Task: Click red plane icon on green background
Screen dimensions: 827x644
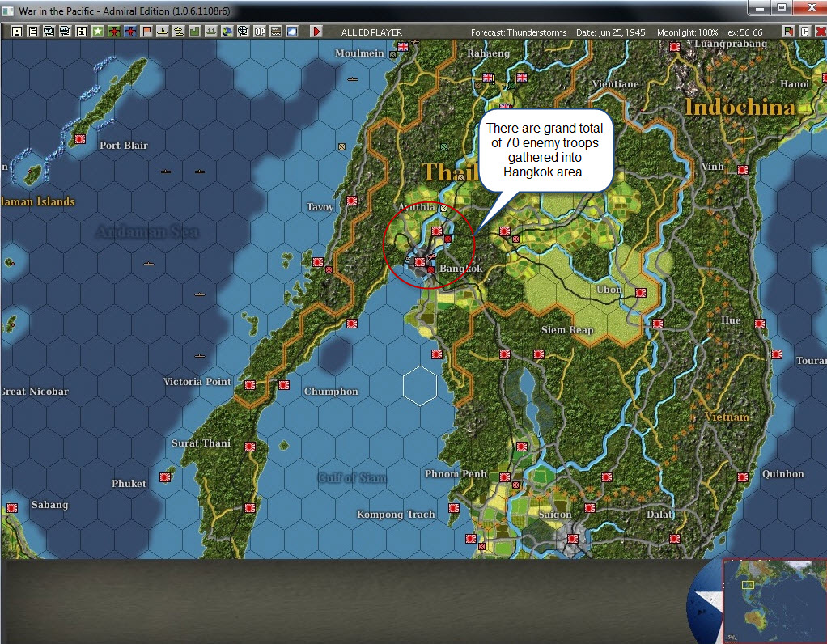Action: click(x=114, y=32)
